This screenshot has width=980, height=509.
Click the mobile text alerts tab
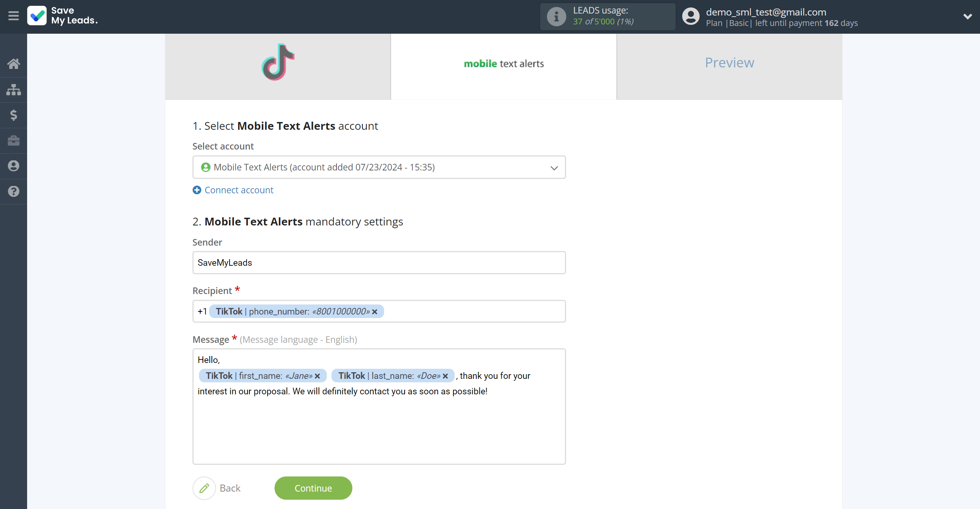(504, 64)
